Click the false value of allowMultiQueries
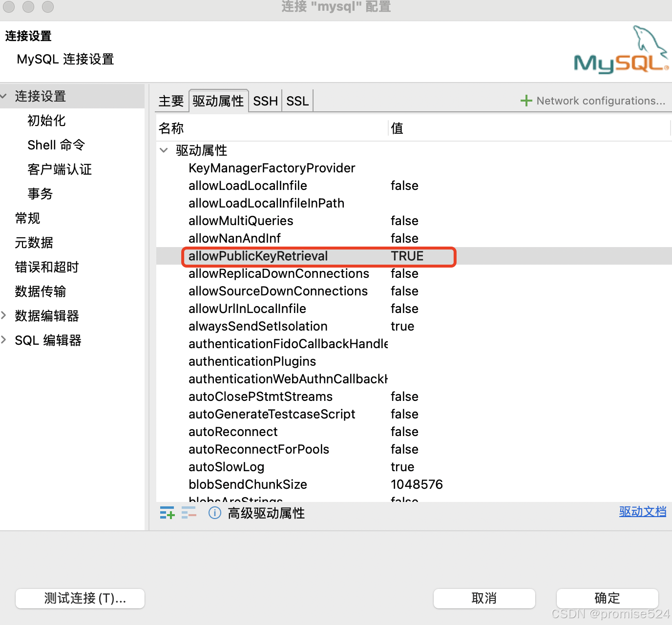 point(404,221)
